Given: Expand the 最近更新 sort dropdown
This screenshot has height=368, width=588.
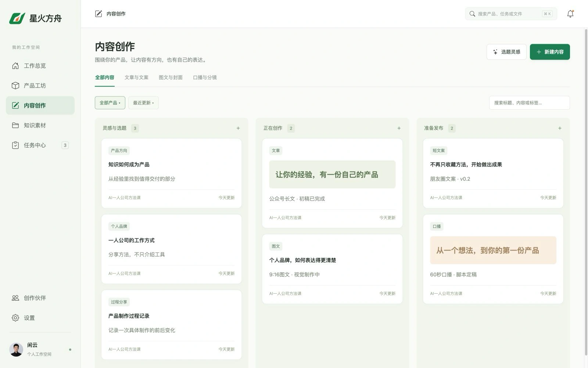Looking at the screenshot, I should pos(143,103).
